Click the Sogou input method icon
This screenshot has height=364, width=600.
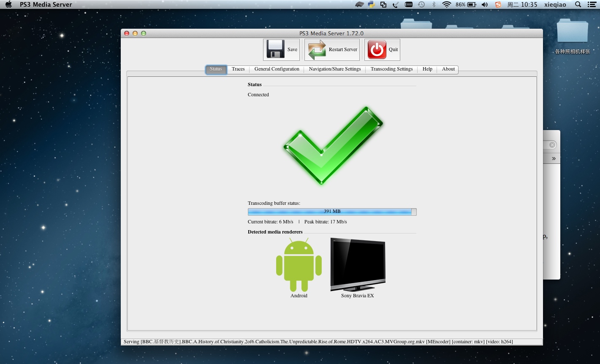[498, 5]
